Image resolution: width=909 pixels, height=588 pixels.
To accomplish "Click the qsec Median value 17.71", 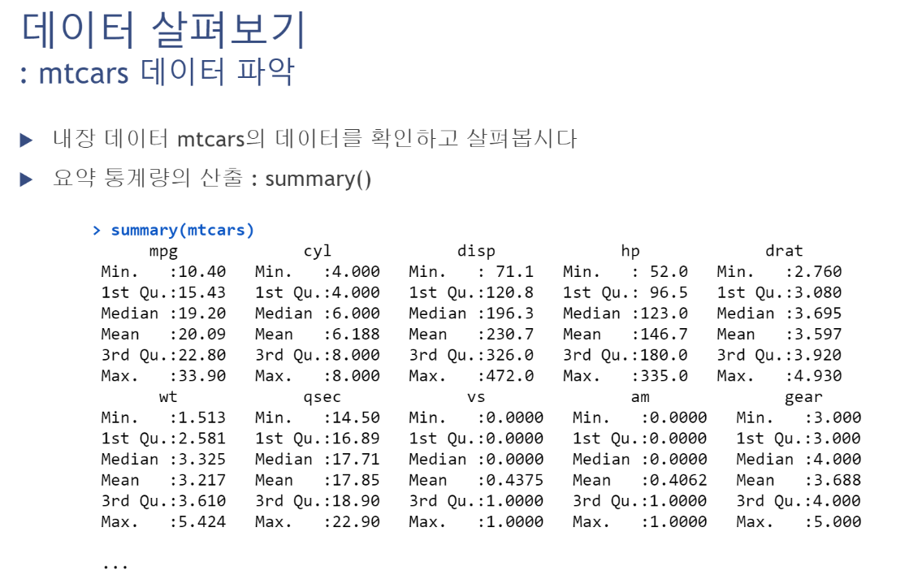I will tap(356, 460).
